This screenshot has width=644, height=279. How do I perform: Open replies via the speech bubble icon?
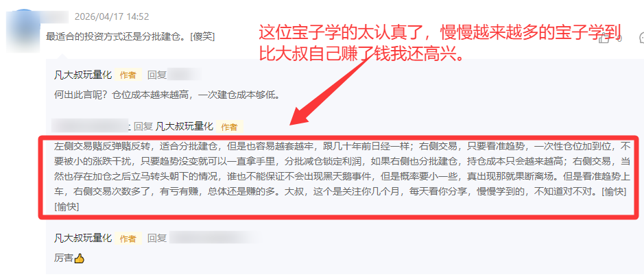pos(641,38)
